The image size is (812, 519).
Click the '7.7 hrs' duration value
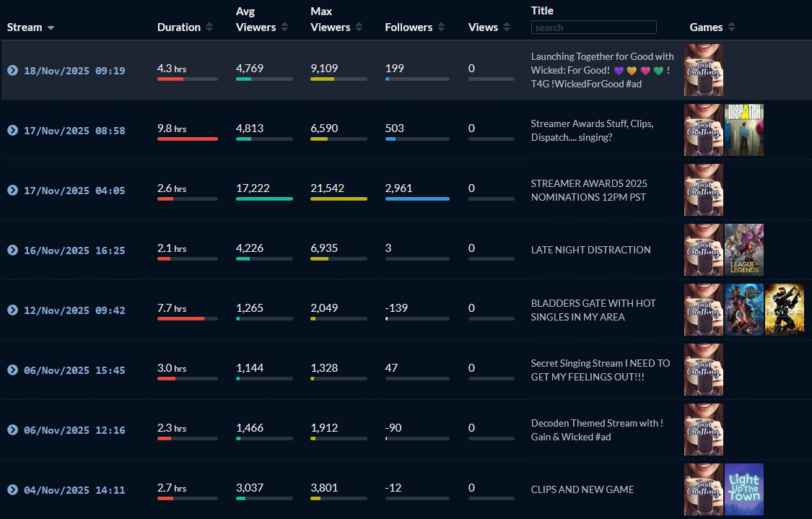172,308
